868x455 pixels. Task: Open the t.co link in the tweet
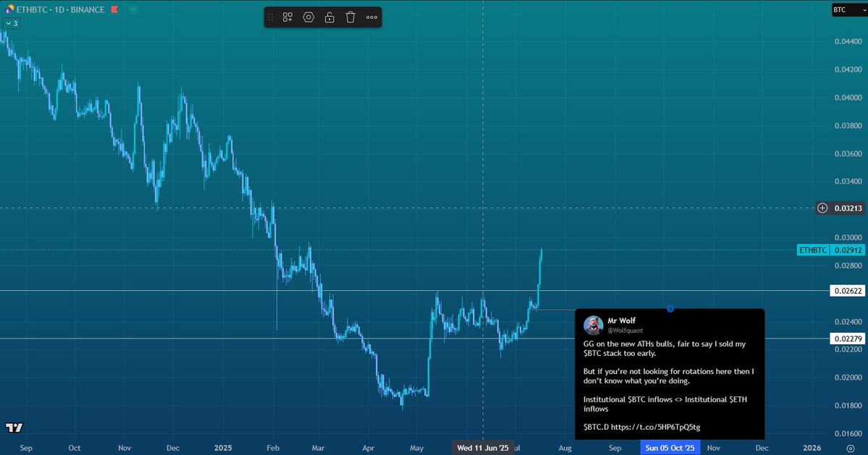[x=655, y=427]
